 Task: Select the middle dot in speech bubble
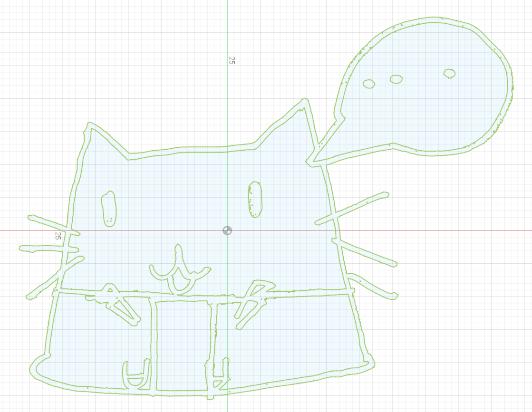click(x=397, y=79)
